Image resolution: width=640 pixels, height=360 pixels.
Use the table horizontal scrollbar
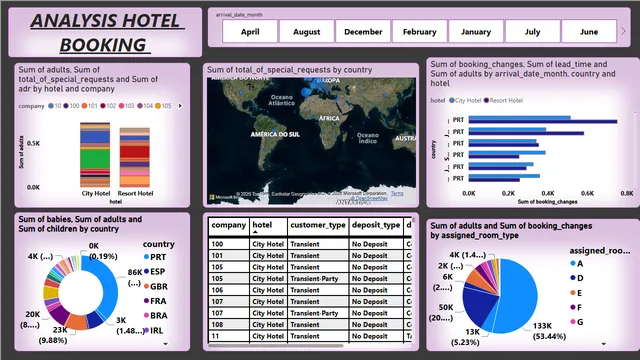[x=276, y=346]
